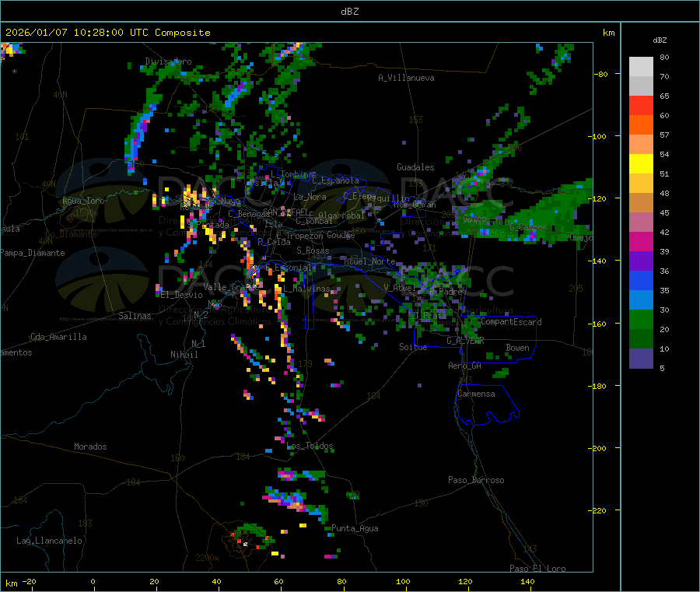Viewport: 700px width, 592px height.
Task: Click the red 60-65 dBZ legend swatch
Action: pyautogui.click(x=641, y=105)
